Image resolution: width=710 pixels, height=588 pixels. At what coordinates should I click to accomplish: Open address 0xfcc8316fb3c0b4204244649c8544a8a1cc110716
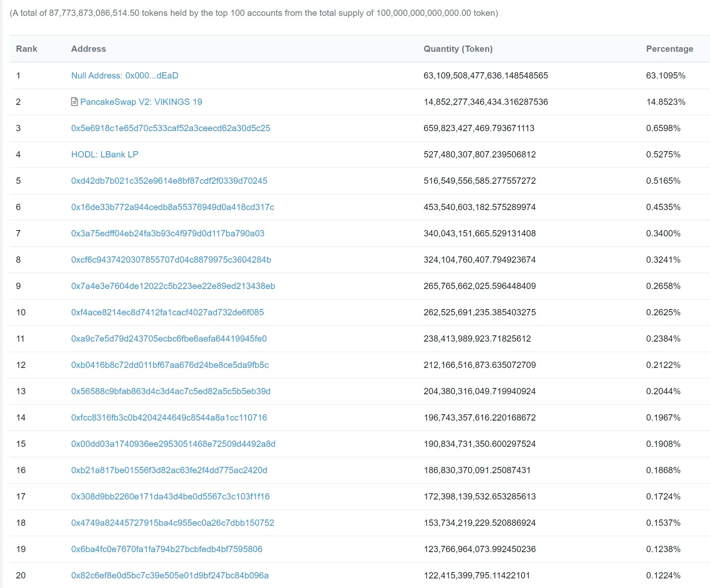click(169, 418)
